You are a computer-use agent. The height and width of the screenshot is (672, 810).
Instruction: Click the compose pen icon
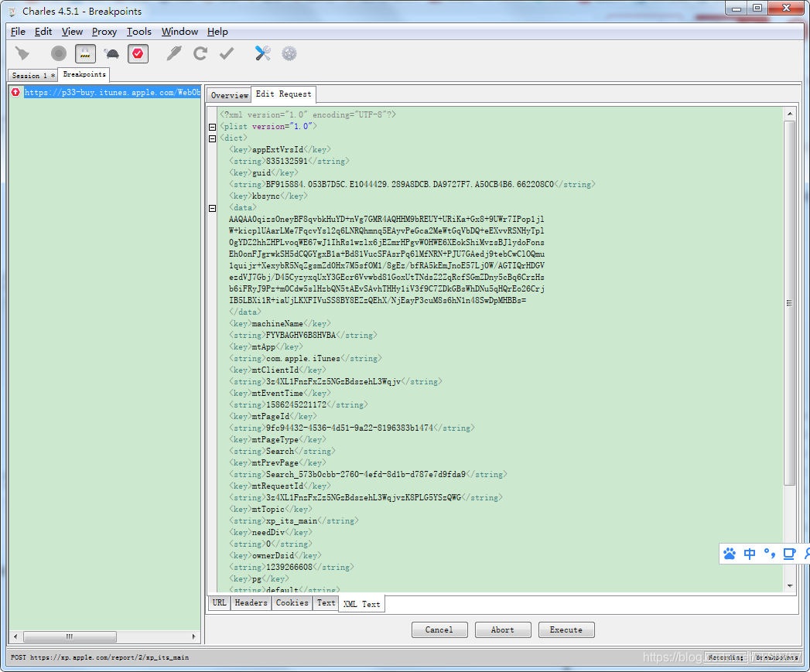point(174,53)
